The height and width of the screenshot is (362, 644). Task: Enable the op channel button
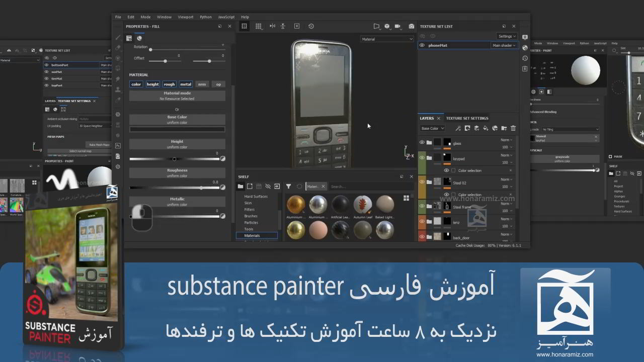click(x=218, y=84)
